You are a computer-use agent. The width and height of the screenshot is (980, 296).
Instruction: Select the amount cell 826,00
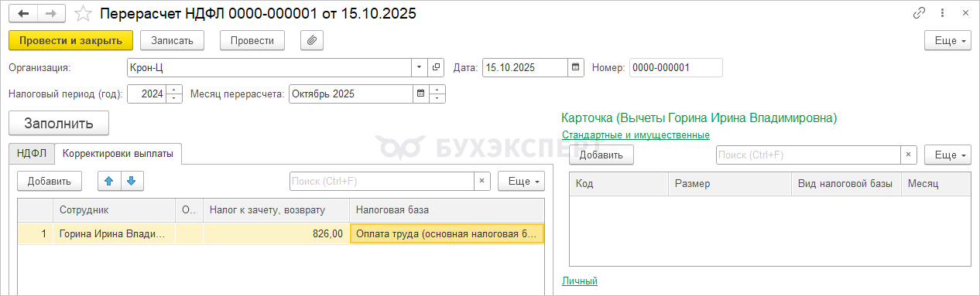(x=276, y=234)
